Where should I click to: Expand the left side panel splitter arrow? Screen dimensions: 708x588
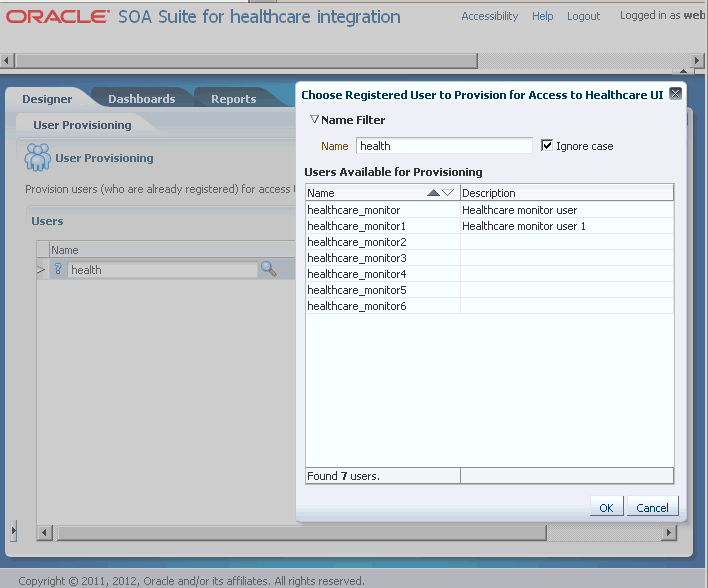[14, 530]
